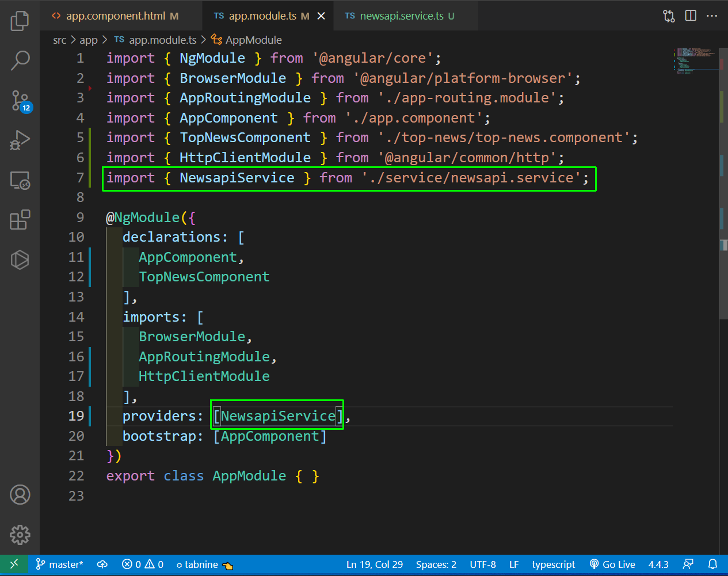Click BrowserModule in imports array
Screen dimensions: 728x576
coord(192,337)
